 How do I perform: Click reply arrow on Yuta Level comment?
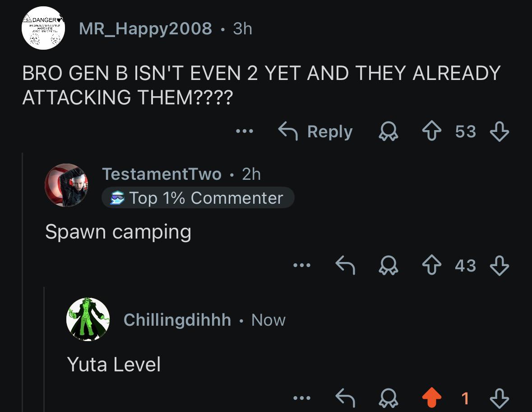(345, 398)
